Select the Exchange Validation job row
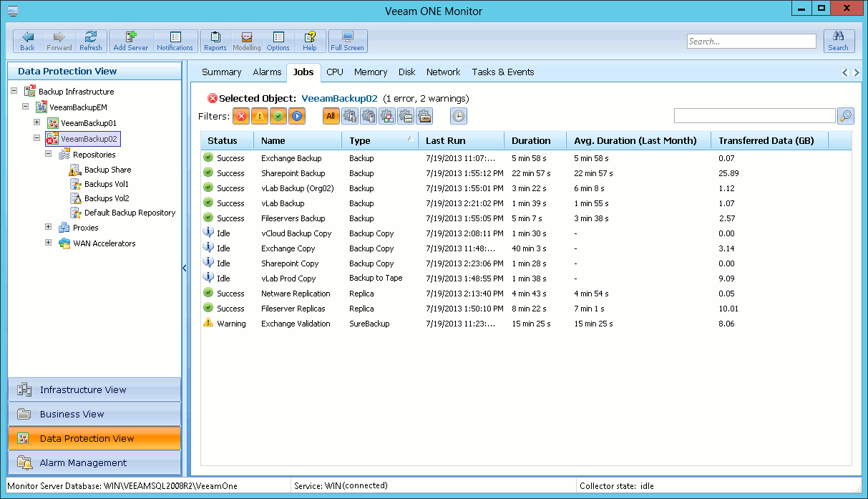The width and height of the screenshot is (868, 499). pos(527,324)
